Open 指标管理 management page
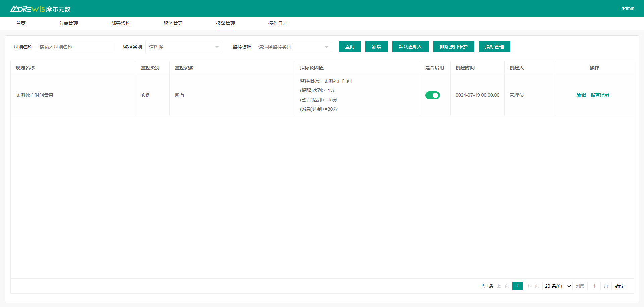Viewport: 644px width, 307px height. [x=494, y=46]
